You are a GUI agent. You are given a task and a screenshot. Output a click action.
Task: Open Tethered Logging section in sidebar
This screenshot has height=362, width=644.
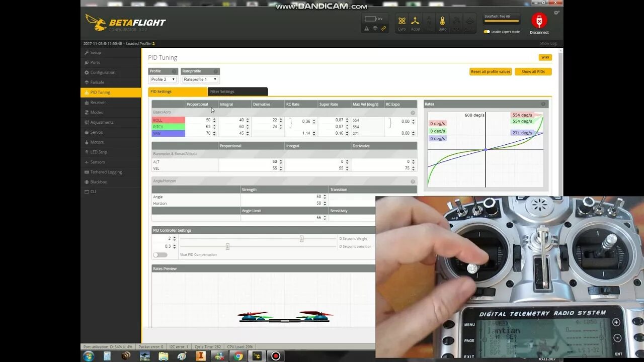(x=111, y=172)
